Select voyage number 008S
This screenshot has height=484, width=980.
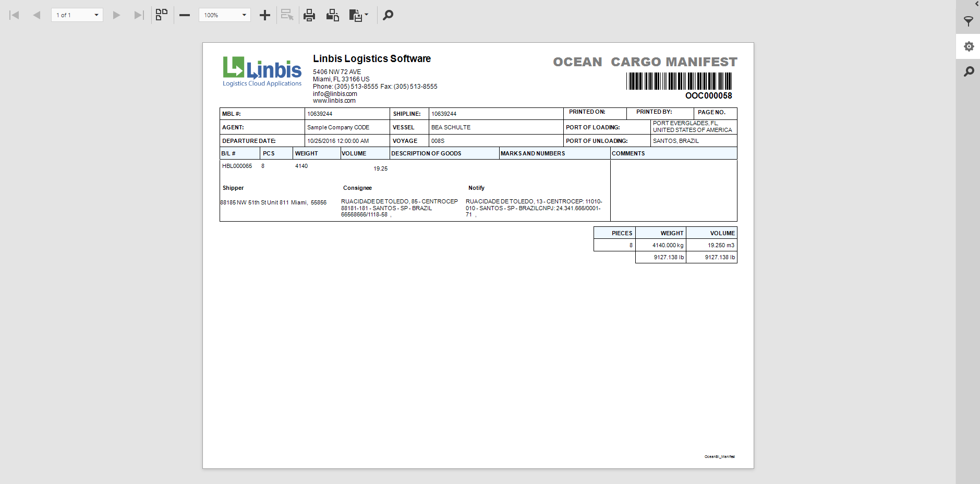coord(438,141)
